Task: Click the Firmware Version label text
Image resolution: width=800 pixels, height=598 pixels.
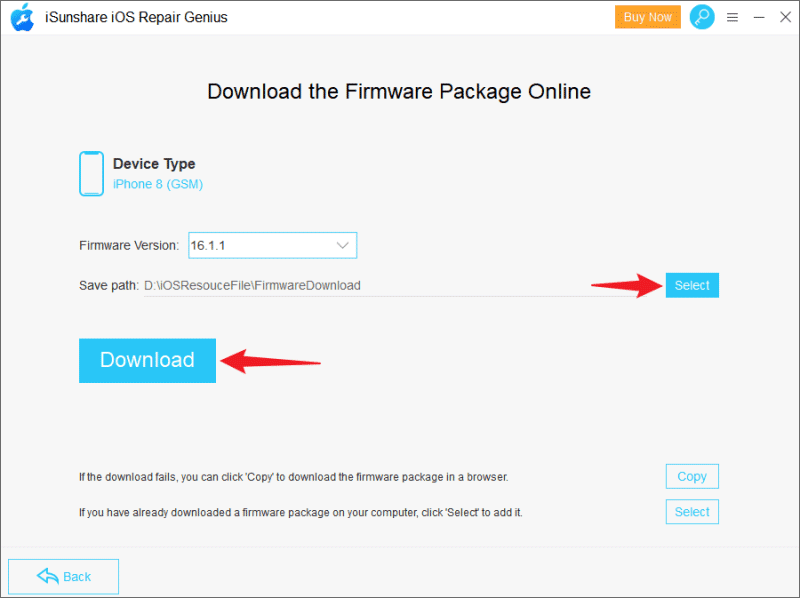Action: click(129, 245)
